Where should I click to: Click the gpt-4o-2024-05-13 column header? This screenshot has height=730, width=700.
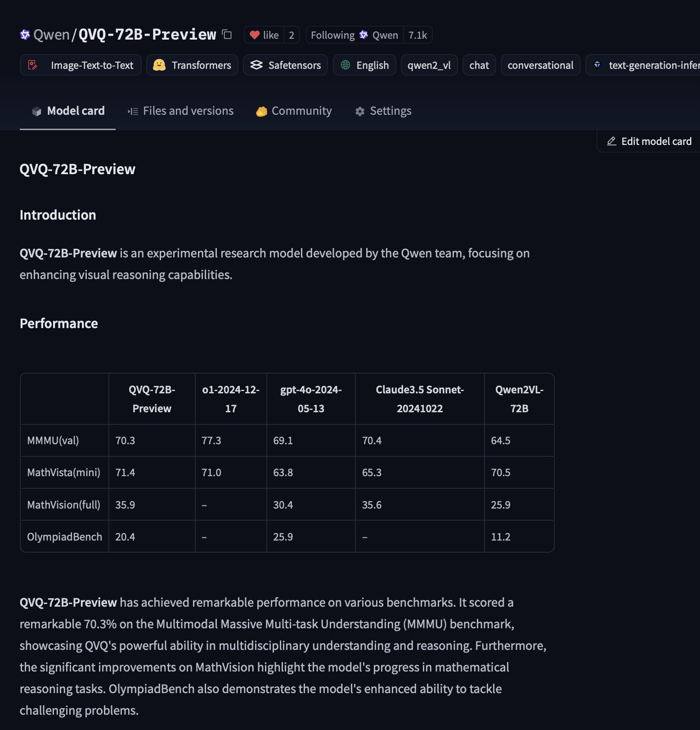point(311,399)
